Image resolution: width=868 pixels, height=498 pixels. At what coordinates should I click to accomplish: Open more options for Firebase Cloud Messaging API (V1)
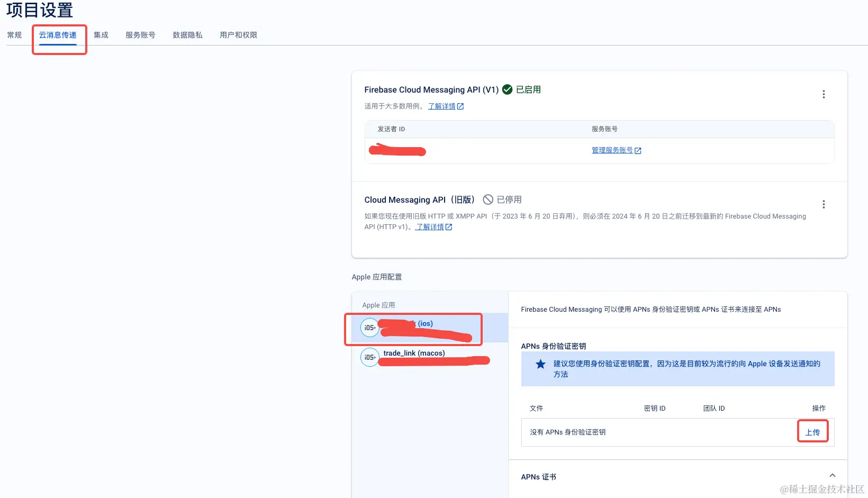point(824,94)
